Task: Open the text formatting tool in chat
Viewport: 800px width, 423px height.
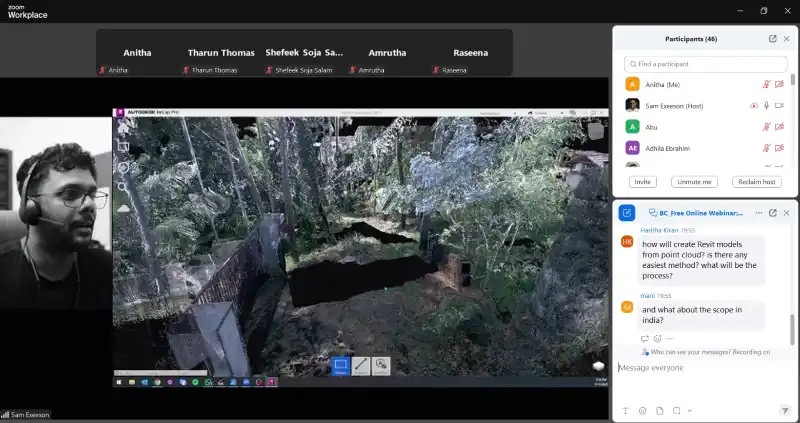Action: [x=625, y=410]
